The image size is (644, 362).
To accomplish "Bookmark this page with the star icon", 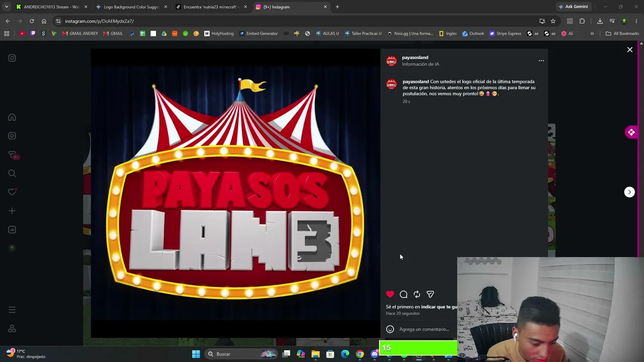I will [553, 21].
